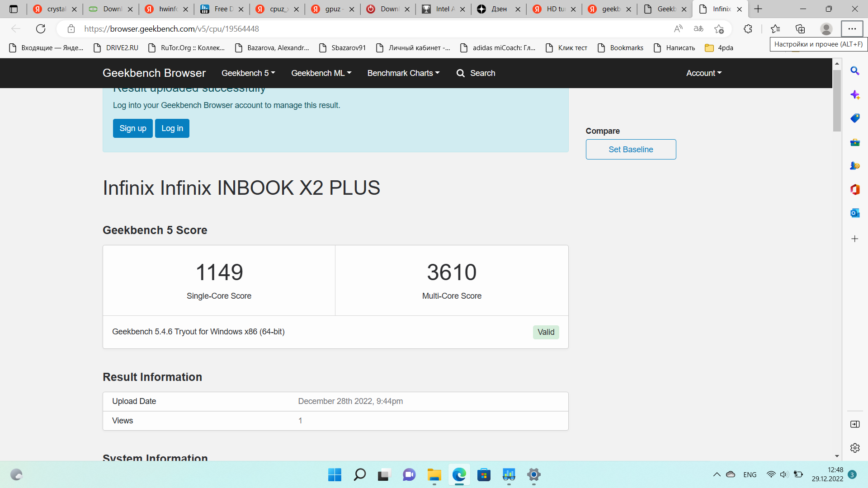Expand the Account dropdown menu

(704, 73)
